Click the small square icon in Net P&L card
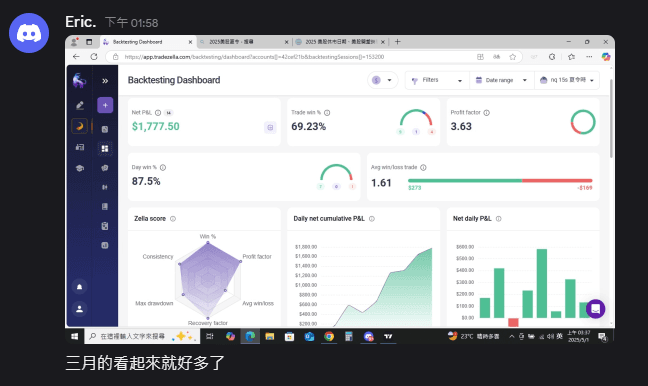This screenshot has width=648, height=386. [x=270, y=128]
